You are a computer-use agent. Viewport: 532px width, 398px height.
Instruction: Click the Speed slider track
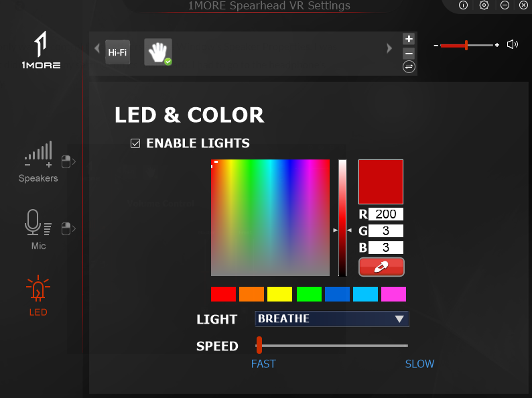pyautogui.click(x=332, y=346)
